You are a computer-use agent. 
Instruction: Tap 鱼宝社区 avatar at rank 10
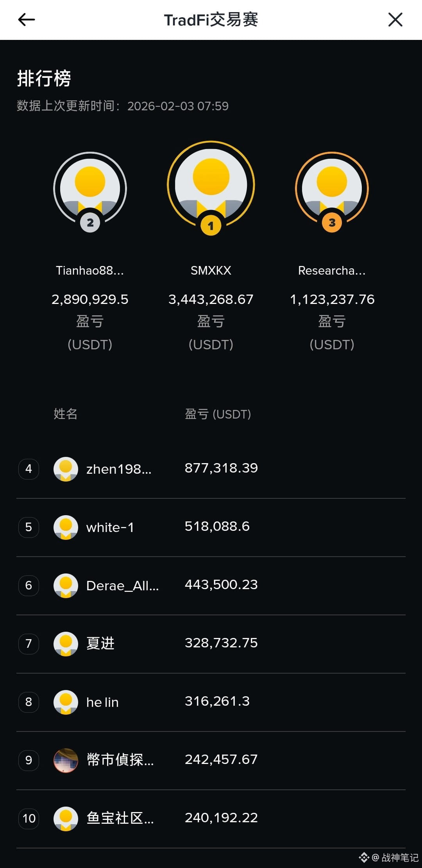(66, 818)
